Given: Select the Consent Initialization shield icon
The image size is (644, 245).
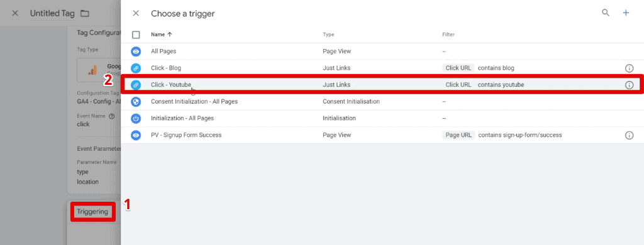Looking at the screenshot, I should [136, 101].
